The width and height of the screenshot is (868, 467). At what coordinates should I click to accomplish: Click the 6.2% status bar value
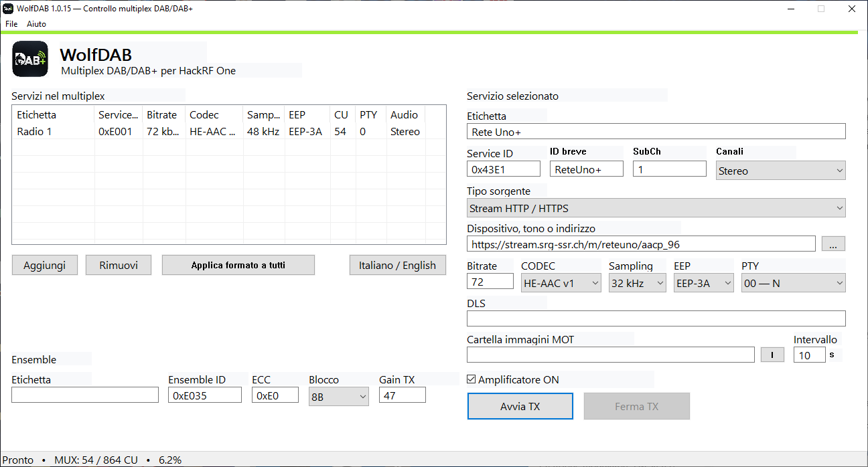pos(170,460)
